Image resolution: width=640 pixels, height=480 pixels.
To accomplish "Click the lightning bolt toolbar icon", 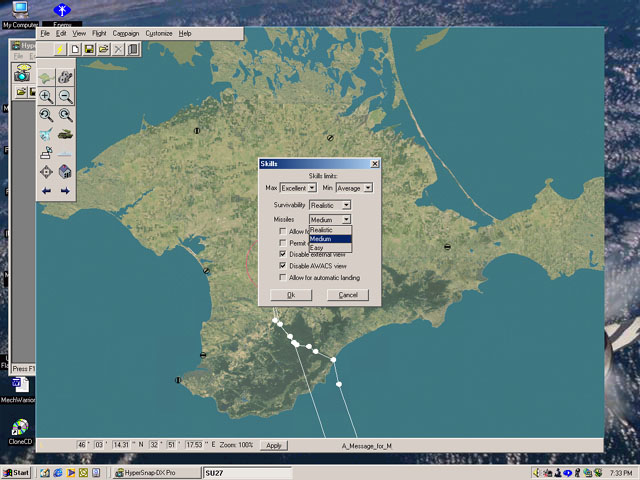I will pyautogui.click(x=60, y=49).
